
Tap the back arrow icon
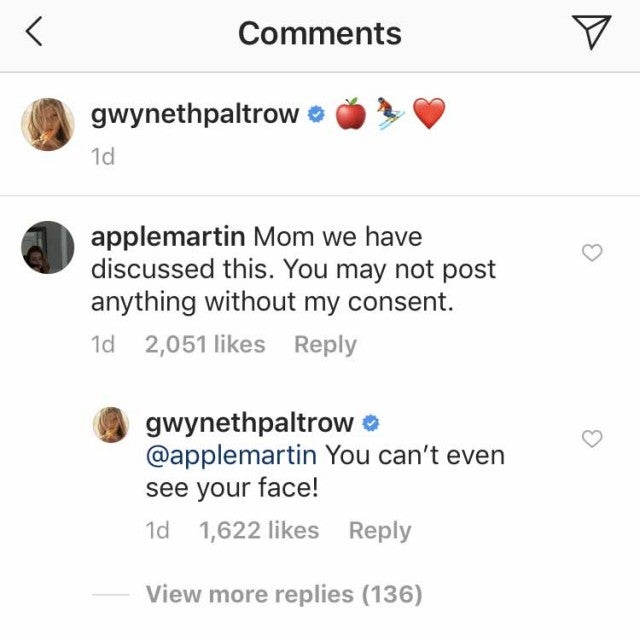(34, 34)
